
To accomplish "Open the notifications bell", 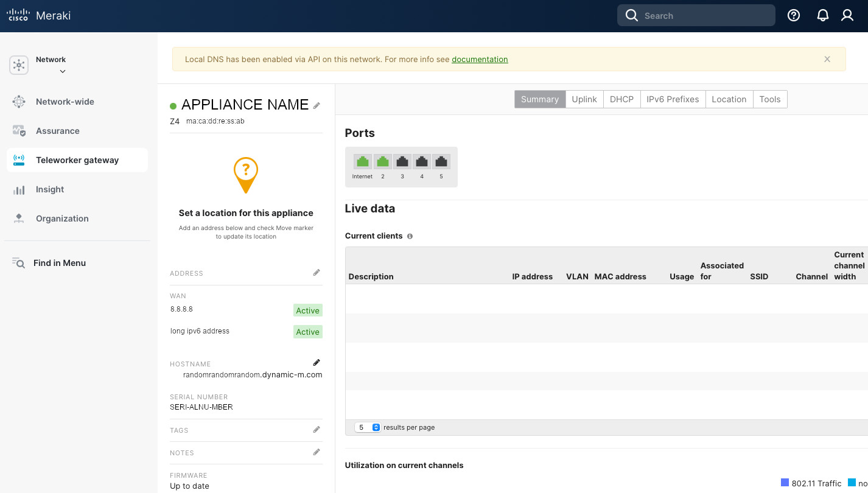I will [x=822, y=16].
